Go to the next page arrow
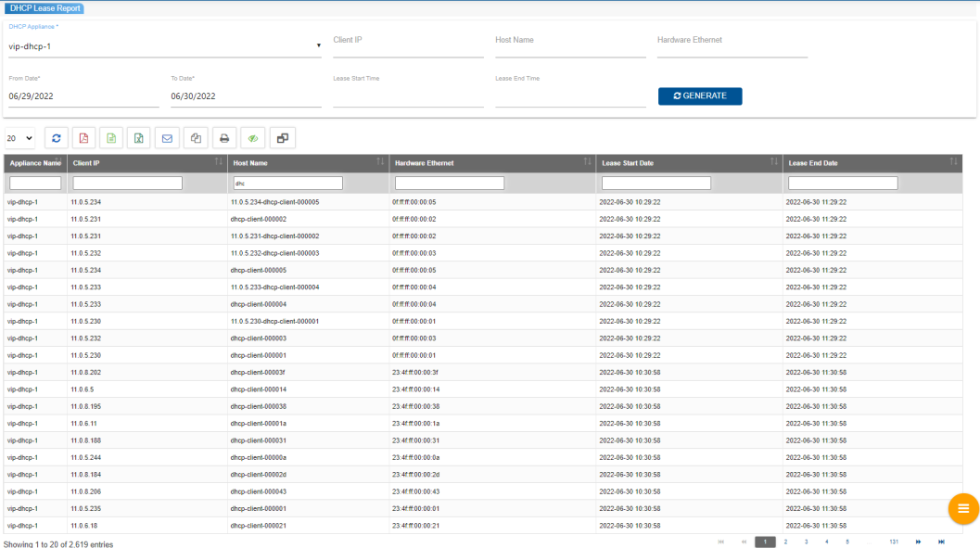The width and height of the screenshot is (980, 548). [x=918, y=542]
